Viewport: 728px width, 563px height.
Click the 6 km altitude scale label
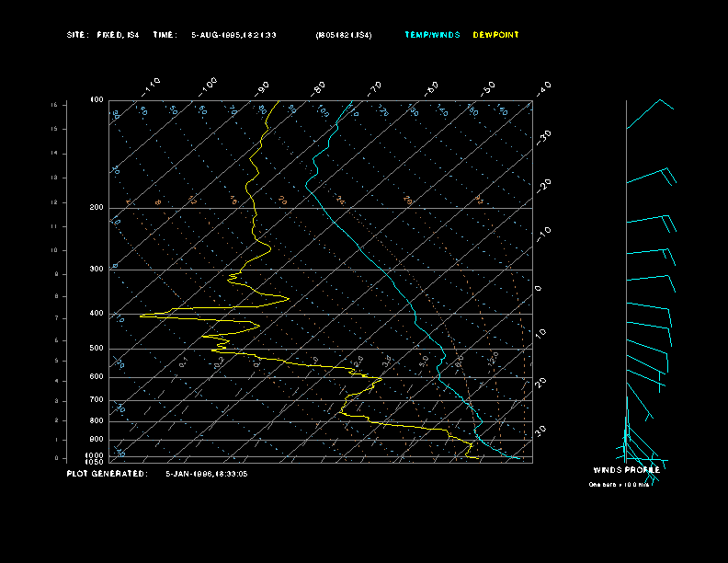57,340
